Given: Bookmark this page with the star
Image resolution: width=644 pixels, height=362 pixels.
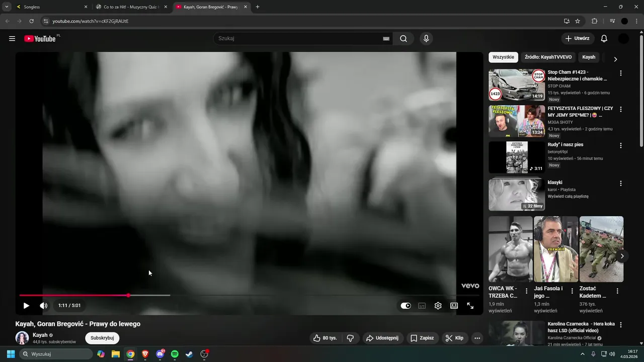Looking at the screenshot, I should click(578, 21).
